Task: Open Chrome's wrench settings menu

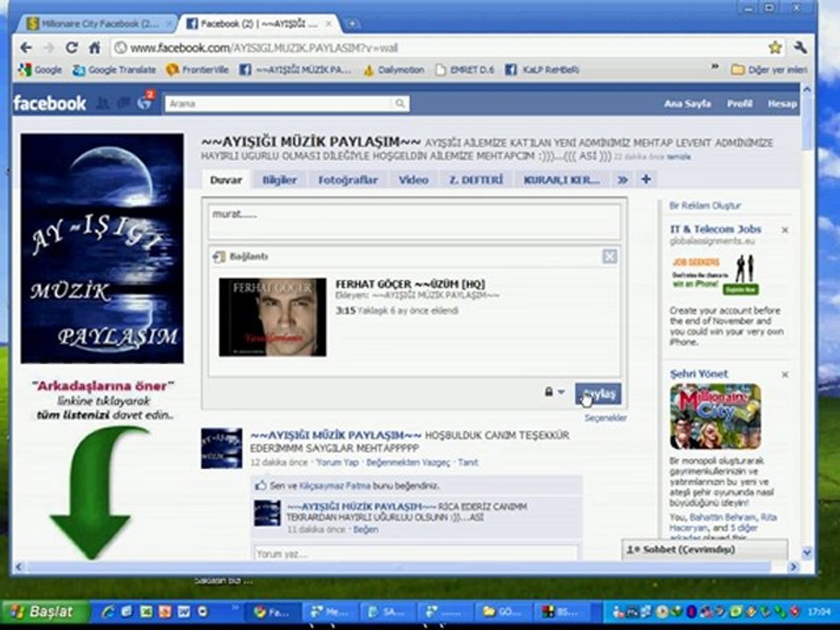Action: (801, 47)
